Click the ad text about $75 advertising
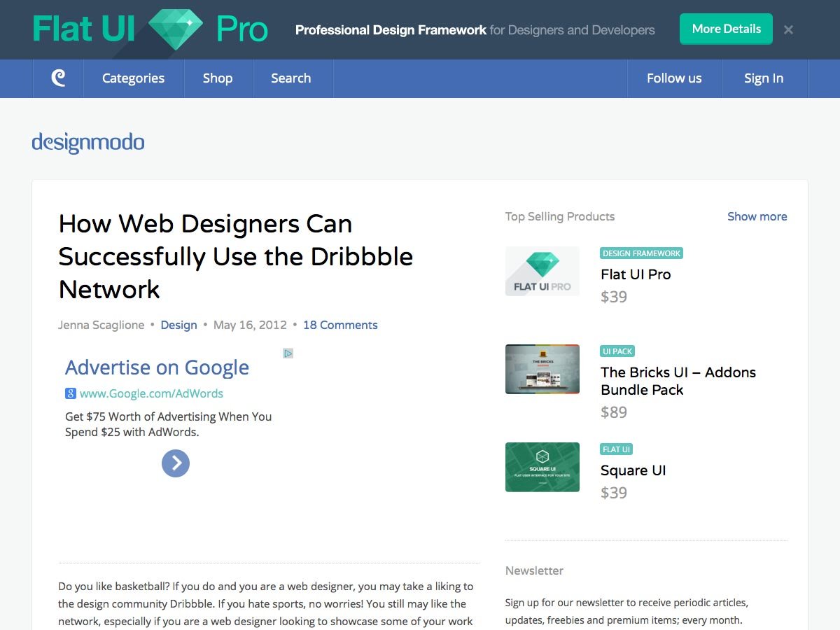The height and width of the screenshot is (630, 840). (x=168, y=424)
